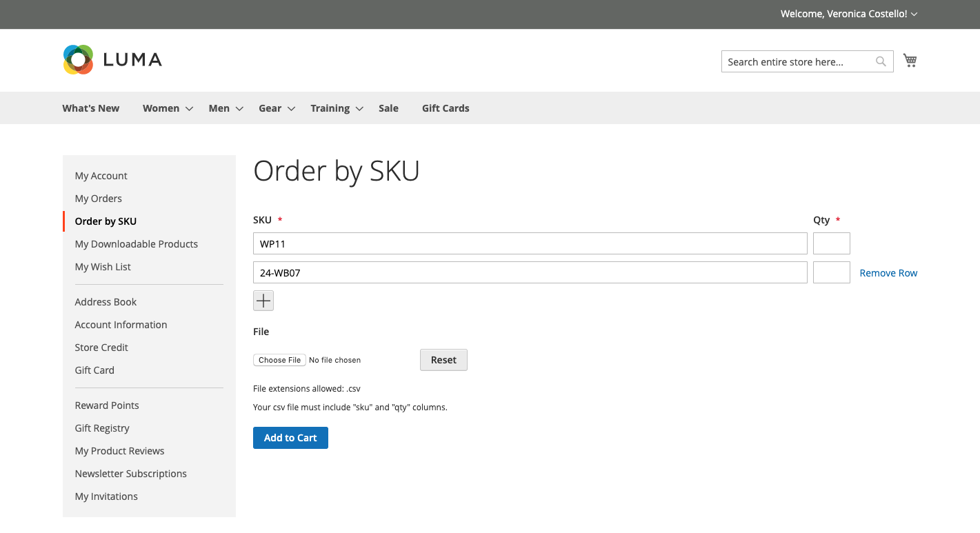Click the Add to Cart button

290,437
